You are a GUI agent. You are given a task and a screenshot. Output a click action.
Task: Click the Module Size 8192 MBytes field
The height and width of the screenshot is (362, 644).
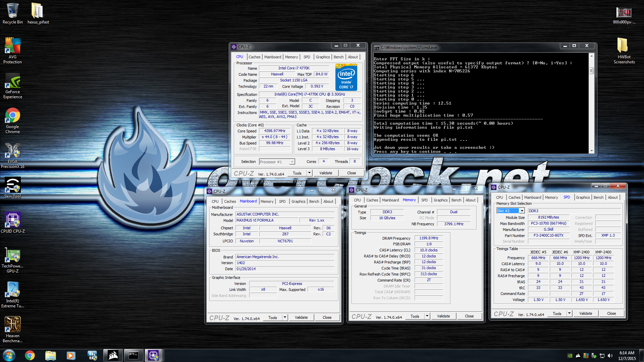[x=548, y=218]
